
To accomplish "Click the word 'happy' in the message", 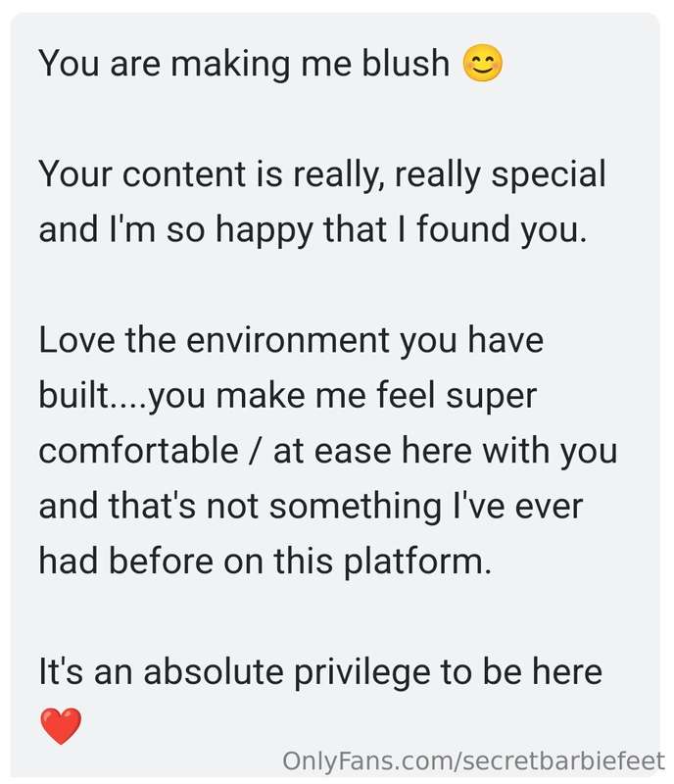I will pyautogui.click(x=264, y=230).
